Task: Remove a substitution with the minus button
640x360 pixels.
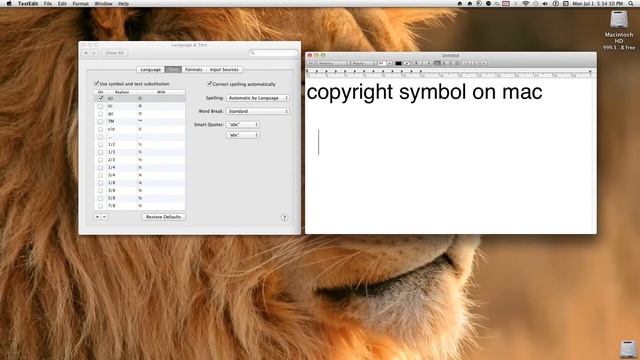Action: [x=104, y=217]
